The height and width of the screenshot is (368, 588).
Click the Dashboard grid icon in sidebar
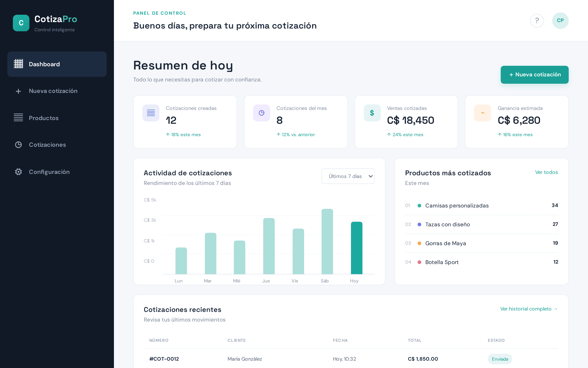[18, 64]
